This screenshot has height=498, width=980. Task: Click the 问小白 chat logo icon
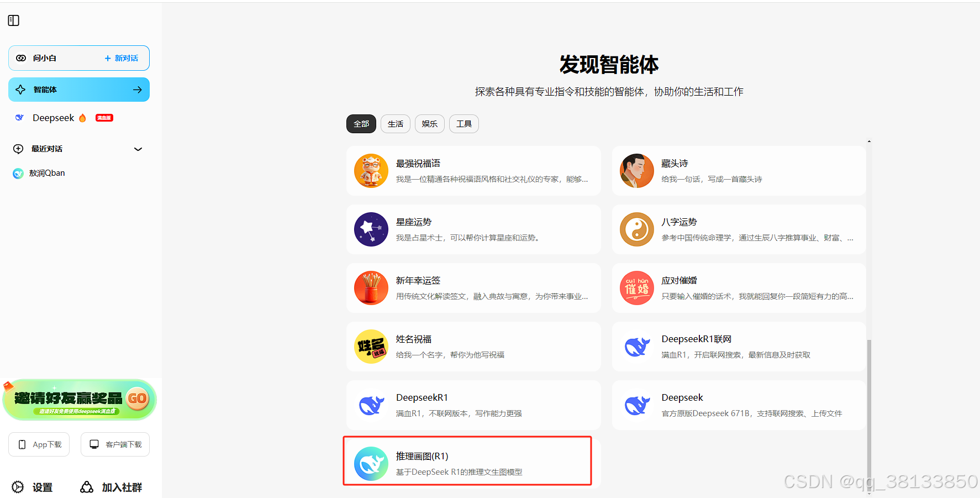click(21, 58)
